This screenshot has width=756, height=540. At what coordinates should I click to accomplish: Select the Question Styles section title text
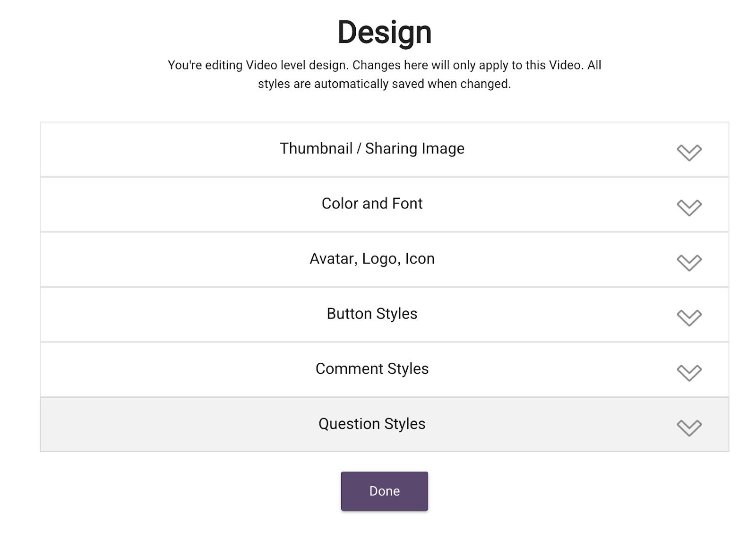(372, 424)
